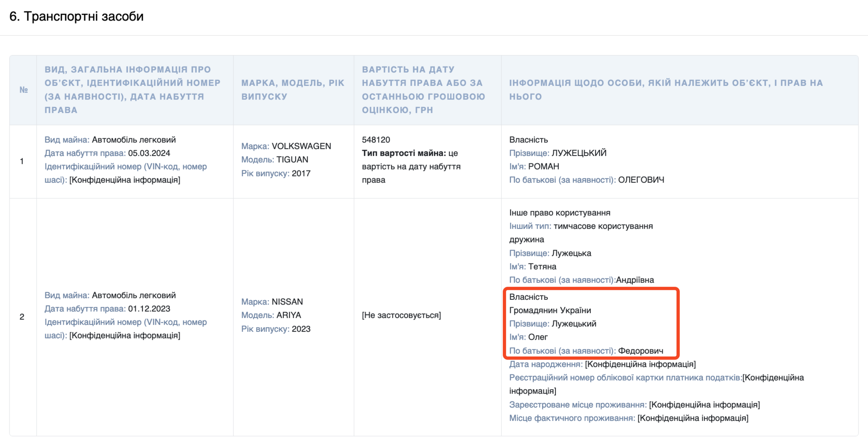Select the NISSAN brand text
The image size is (868, 444).
(287, 302)
